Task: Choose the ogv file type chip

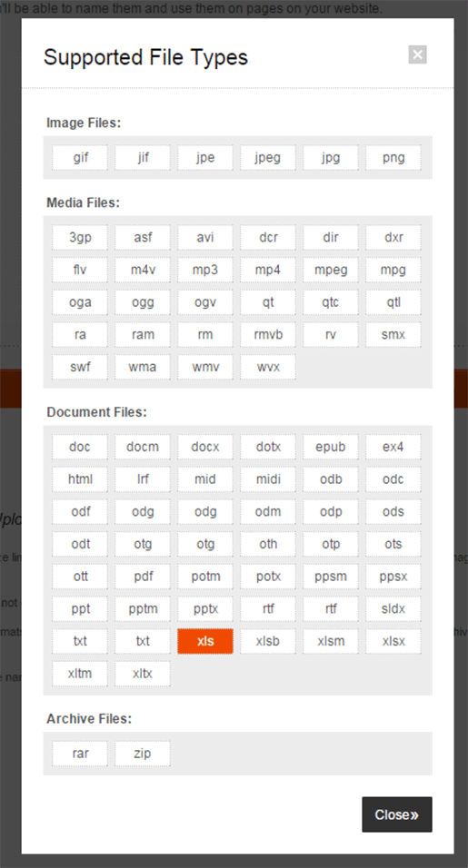Action: click(205, 302)
